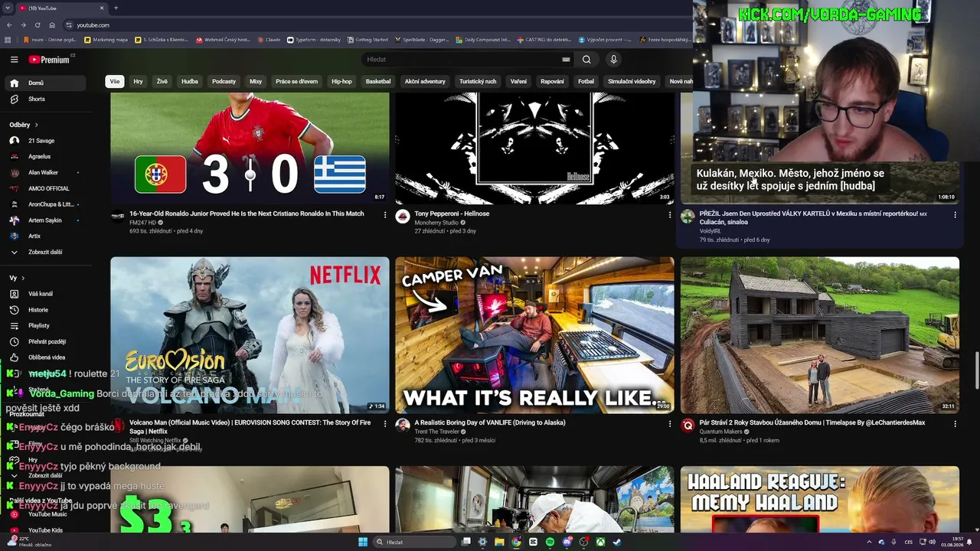Select the Hry filter chip
Image resolution: width=980 pixels, height=551 pixels.
tap(139, 81)
